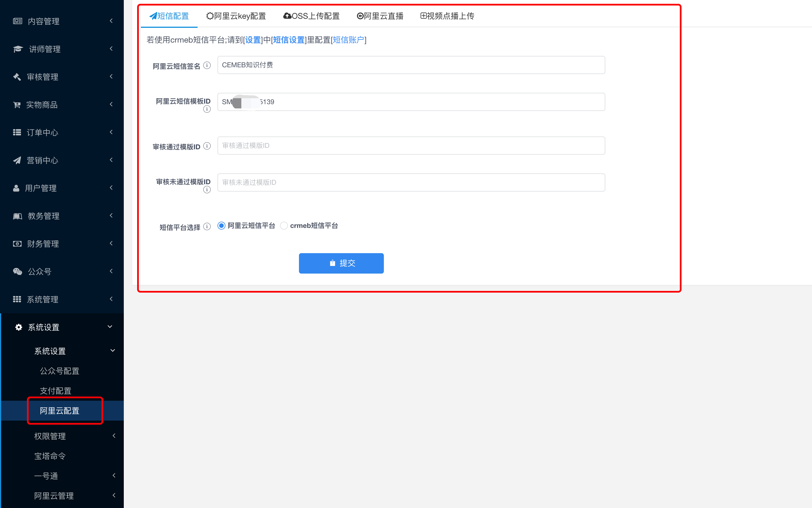Follow the 设置 link in notice
The height and width of the screenshot is (508, 812).
(253, 40)
